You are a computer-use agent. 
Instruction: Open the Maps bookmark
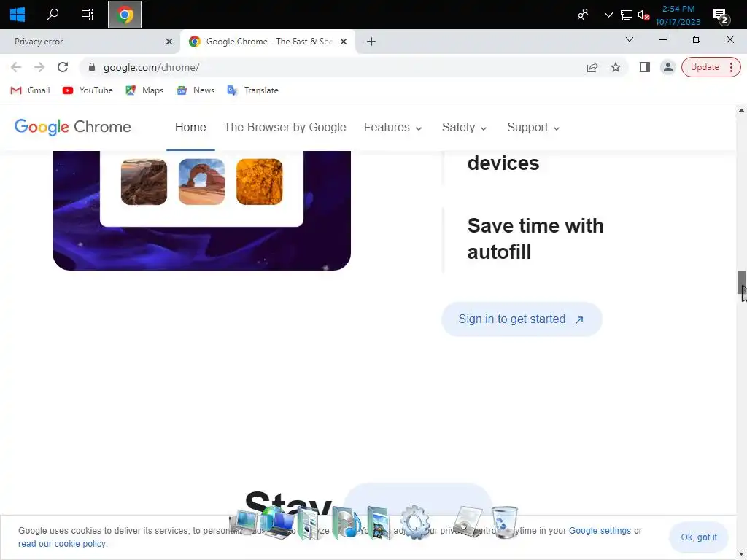[144, 90]
